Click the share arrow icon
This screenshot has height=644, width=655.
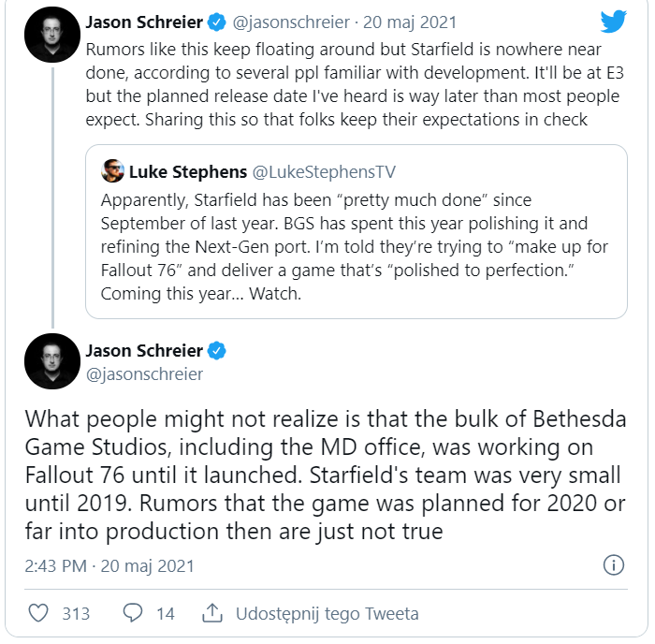212,613
